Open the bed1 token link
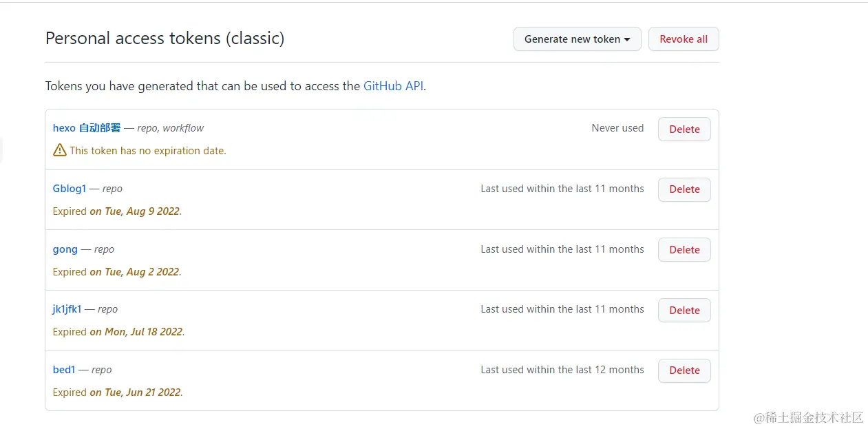 coord(64,370)
